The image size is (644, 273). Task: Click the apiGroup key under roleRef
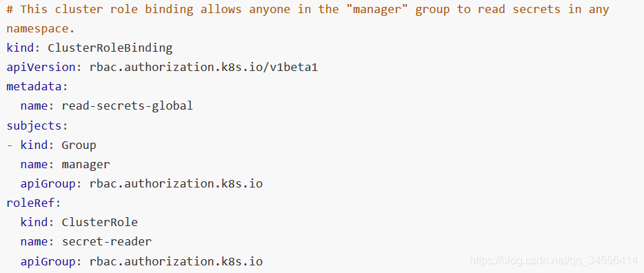pyautogui.click(x=48, y=261)
